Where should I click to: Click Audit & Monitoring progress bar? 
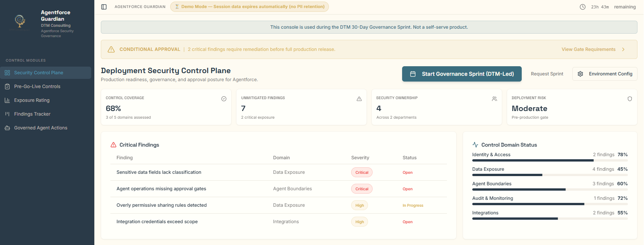(x=550, y=204)
